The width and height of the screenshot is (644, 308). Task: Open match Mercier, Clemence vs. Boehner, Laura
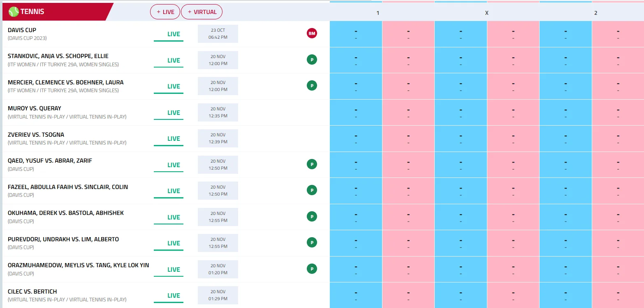tap(66, 82)
